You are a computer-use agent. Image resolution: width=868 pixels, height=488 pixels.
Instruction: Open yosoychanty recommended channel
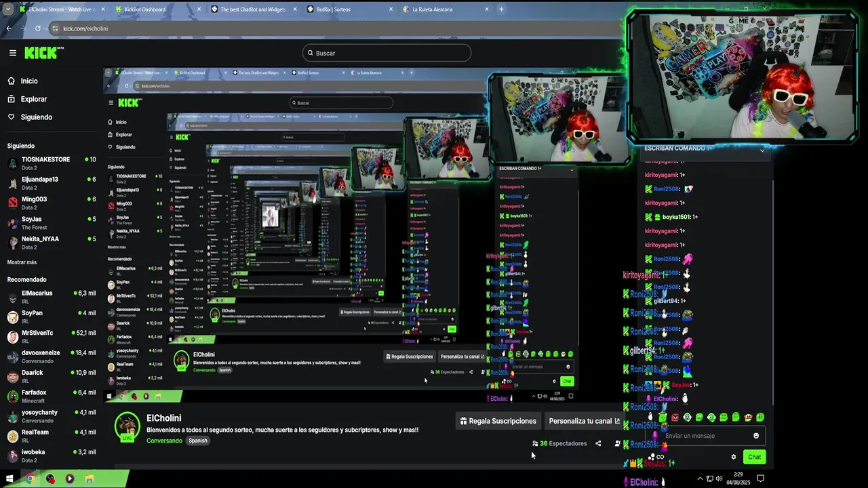(52, 416)
